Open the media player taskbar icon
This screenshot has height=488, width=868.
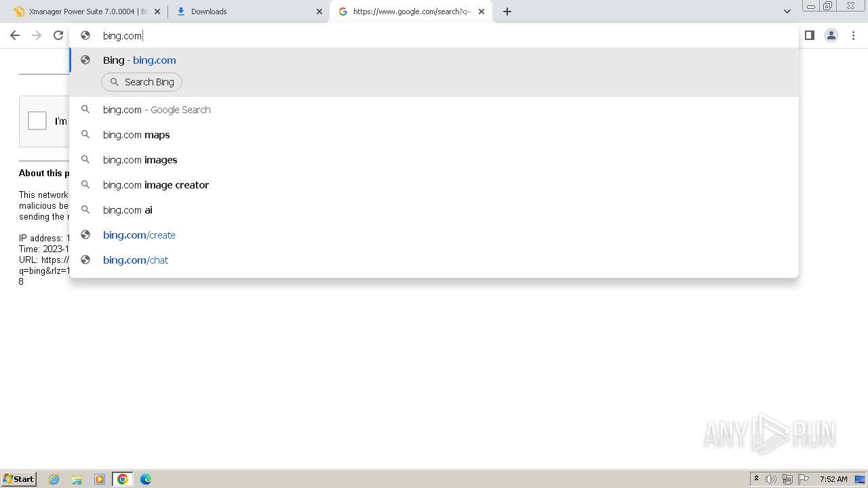tap(100, 479)
